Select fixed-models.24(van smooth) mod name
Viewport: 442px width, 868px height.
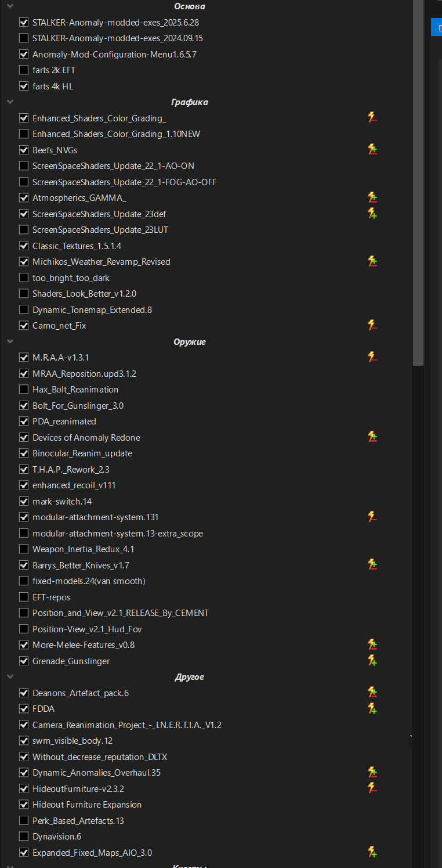point(89,581)
